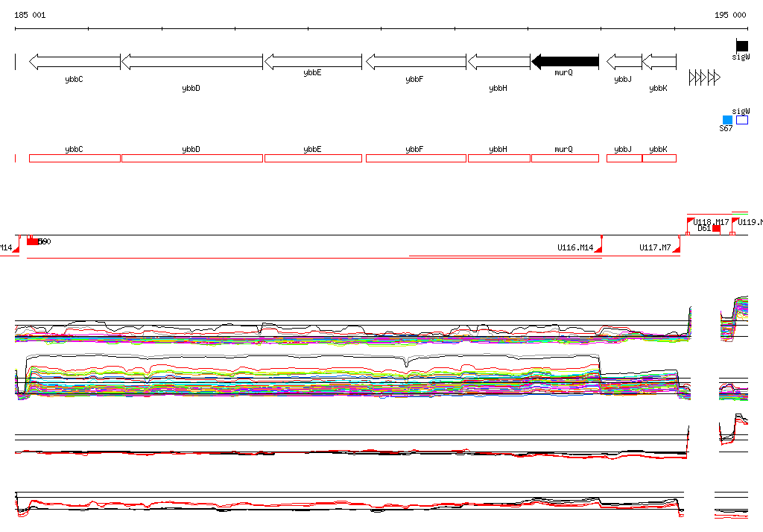
Task: Select the ybbE gene arrow
Action: [314, 63]
